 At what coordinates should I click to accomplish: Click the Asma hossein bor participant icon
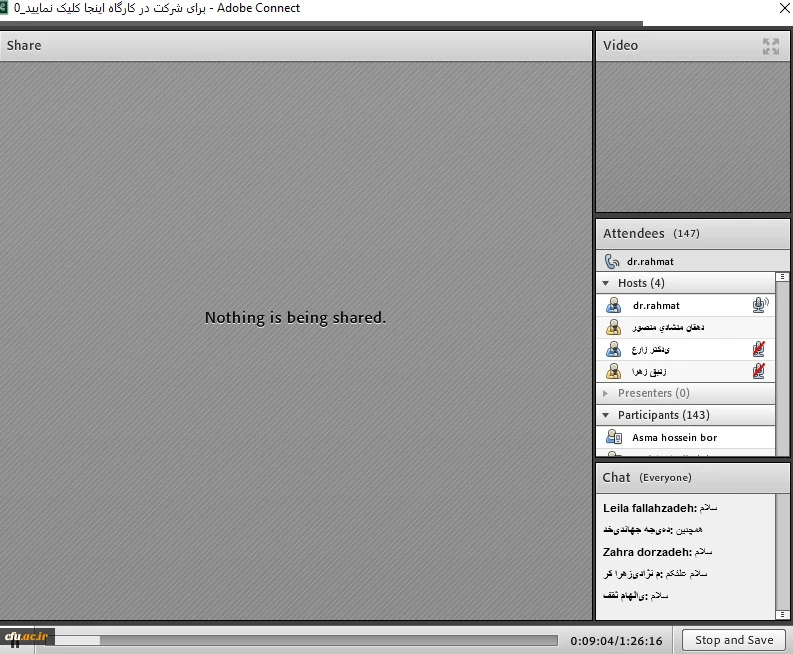pyautogui.click(x=613, y=437)
